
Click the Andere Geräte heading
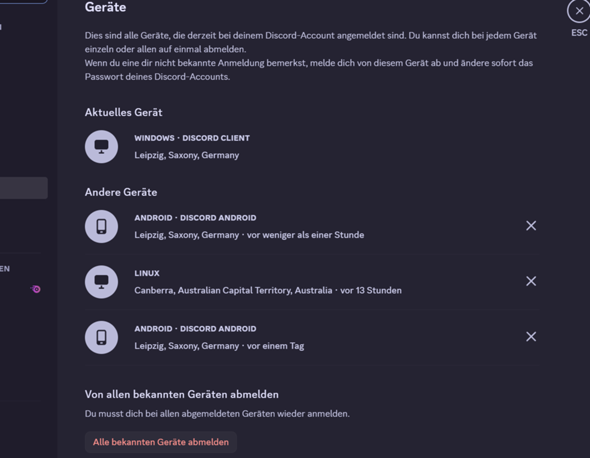121,192
